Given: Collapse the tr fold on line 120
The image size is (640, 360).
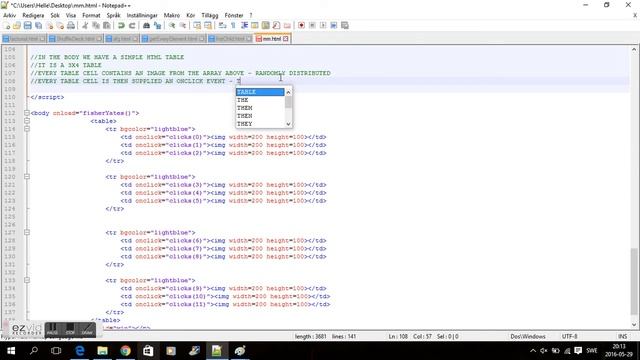Looking at the screenshot, I should pos(27,177).
